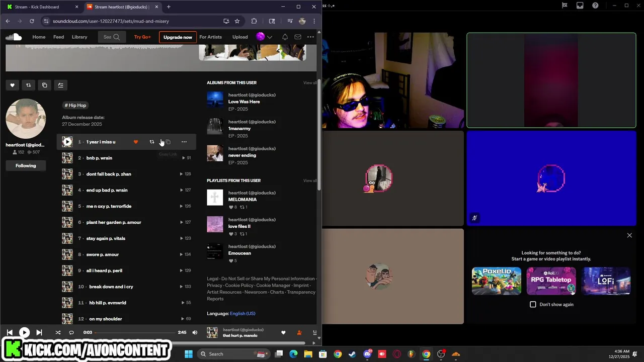Open album 'never ending'
Viewport: 644px width, 362px height.
[x=242, y=155]
